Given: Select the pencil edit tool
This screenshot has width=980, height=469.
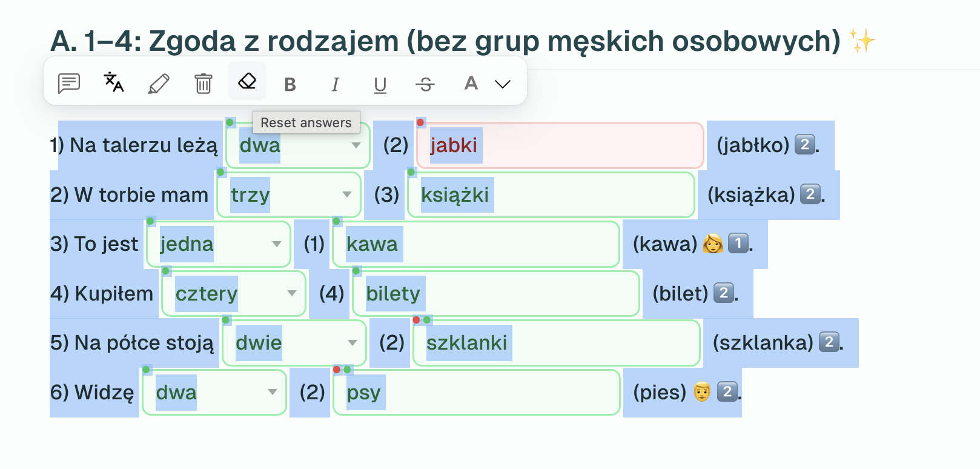Looking at the screenshot, I should (159, 83).
